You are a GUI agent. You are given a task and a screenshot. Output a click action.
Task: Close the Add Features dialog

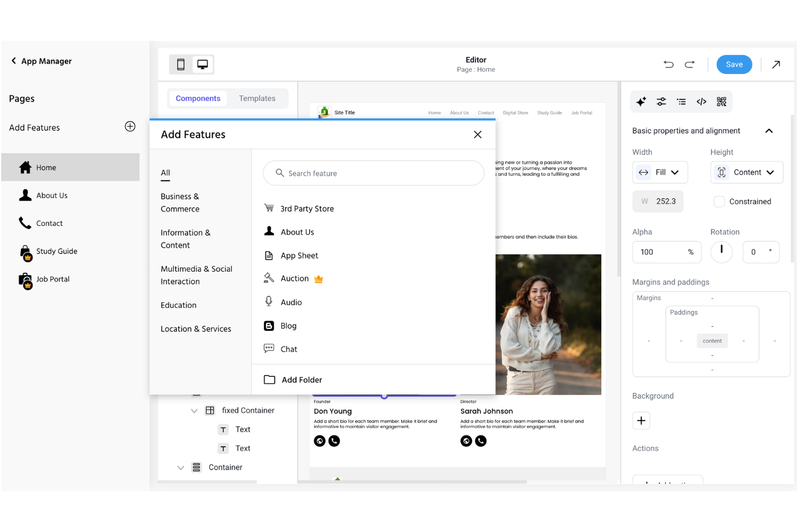478,135
